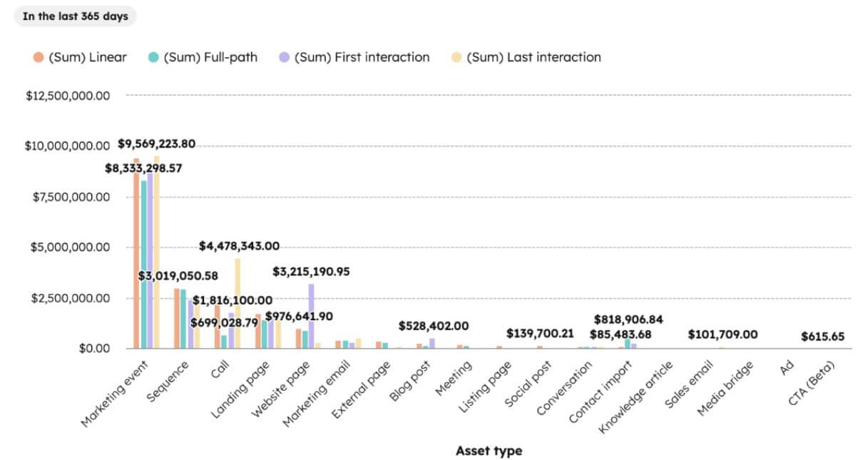Viewport: 868px width, 460px height.
Task: Select the Knowledge article axis label
Action: 636,398
